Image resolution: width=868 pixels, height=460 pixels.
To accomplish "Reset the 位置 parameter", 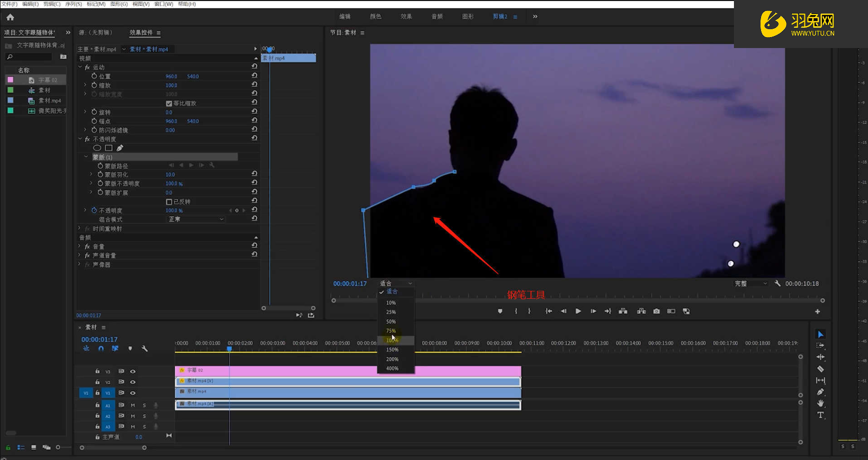I will click(x=254, y=76).
